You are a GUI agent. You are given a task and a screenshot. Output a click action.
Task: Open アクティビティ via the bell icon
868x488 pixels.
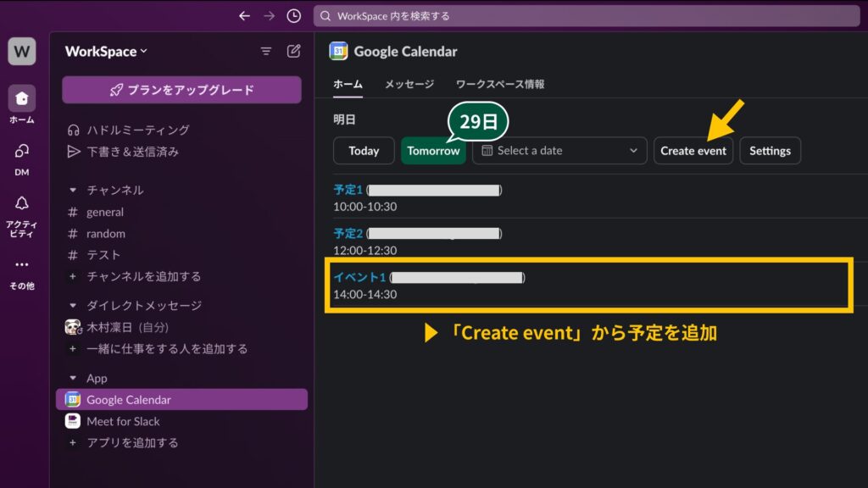(x=21, y=202)
